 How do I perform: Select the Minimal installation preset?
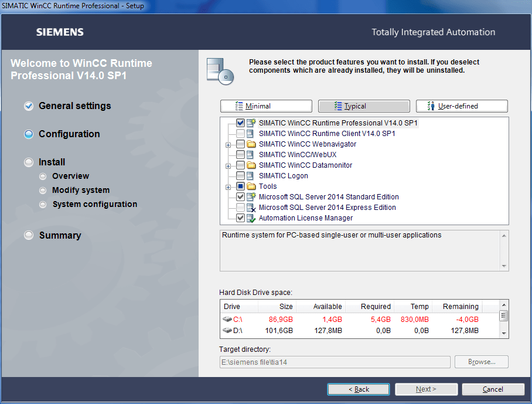point(266,106)
